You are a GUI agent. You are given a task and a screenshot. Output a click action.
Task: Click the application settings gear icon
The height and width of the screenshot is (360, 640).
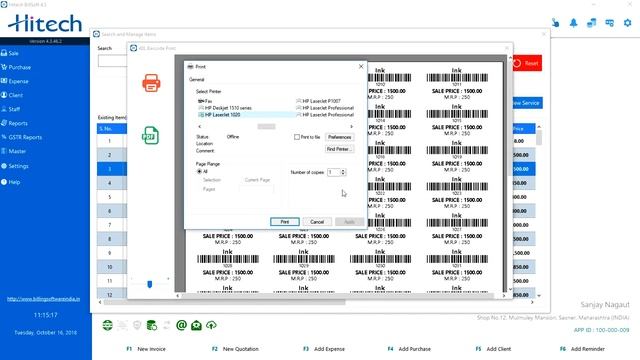click(x=628, y=23)
